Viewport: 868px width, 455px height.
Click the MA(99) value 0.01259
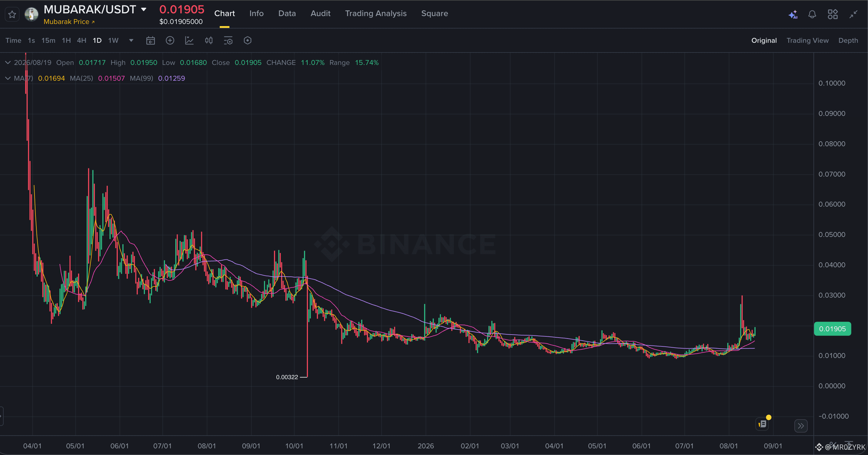click(x=172, y=78)
